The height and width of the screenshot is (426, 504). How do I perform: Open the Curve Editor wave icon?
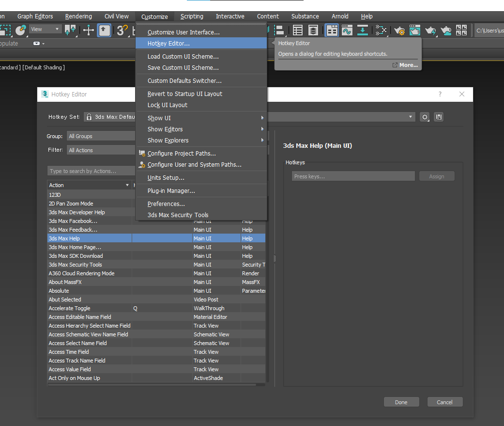(x=347, y=30)
